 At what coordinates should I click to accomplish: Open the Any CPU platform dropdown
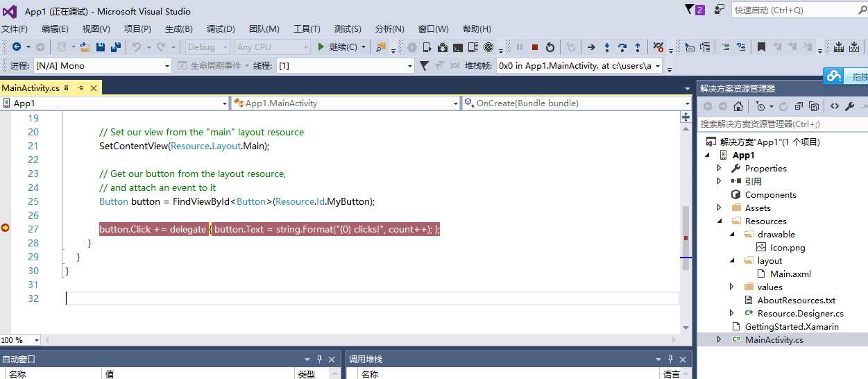[x=272, y=47]
